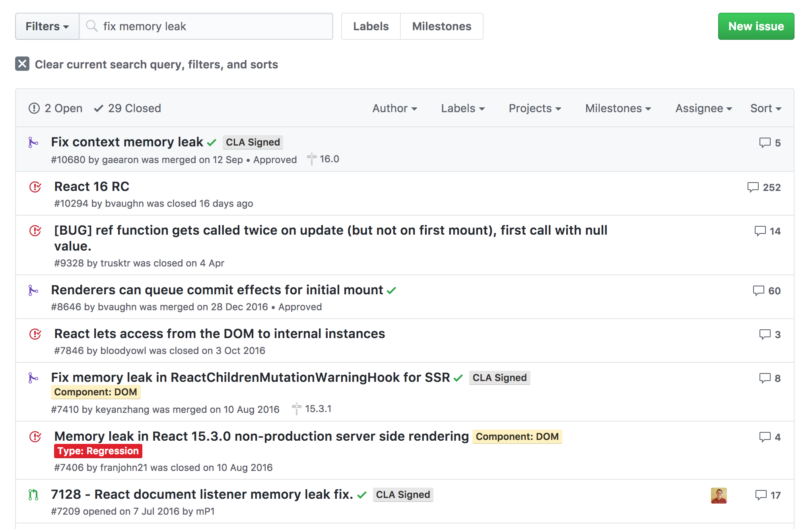Click comment icon with 60 comments
812x529 pixels.
pos(758,291)
